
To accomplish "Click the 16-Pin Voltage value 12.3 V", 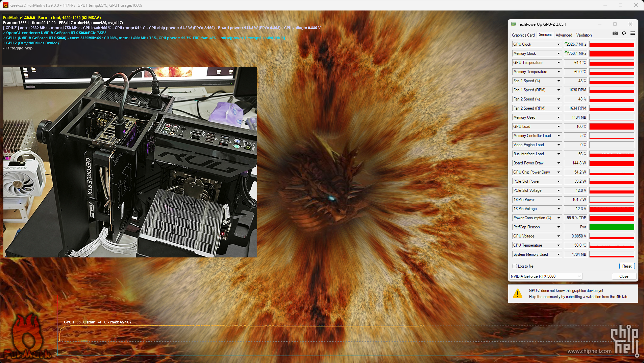I will tap(576, 209).
